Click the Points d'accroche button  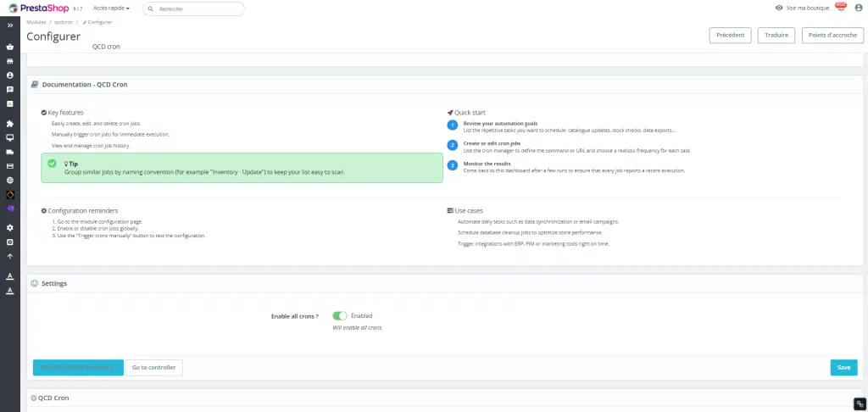832,35
